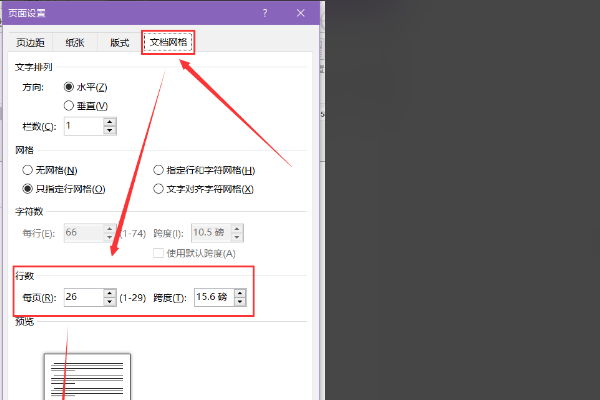Decrease 每页 line count down arrow

110,302
